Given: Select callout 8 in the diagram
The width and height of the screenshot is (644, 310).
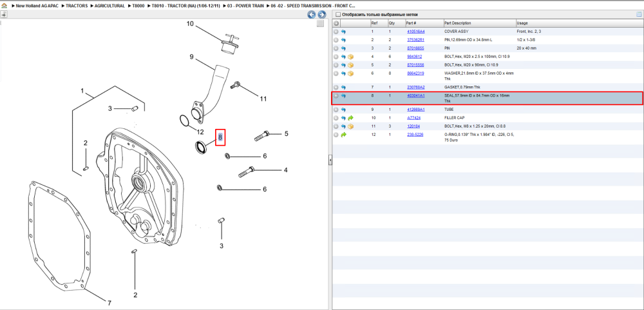Looking at the screenshot, I should 220,137.
